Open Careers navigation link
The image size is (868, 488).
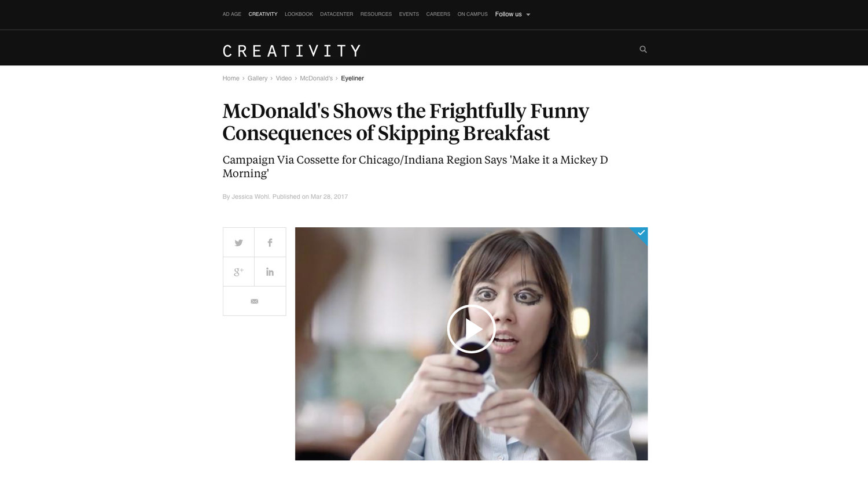click(x=438, y=14)
